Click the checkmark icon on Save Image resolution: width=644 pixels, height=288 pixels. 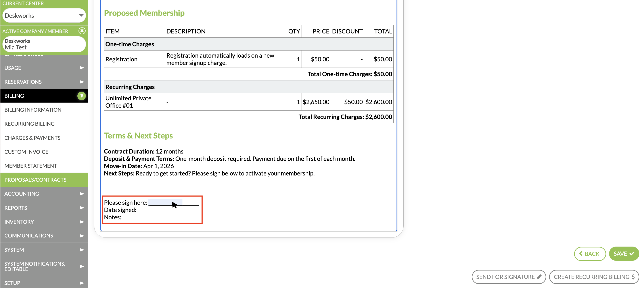click(x=632, y=253)
